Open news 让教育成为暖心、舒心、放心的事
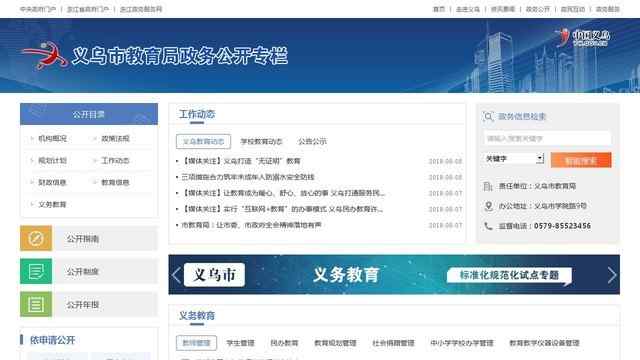Image resolution: width=640 pixels, height=360 pixels. 283,193
